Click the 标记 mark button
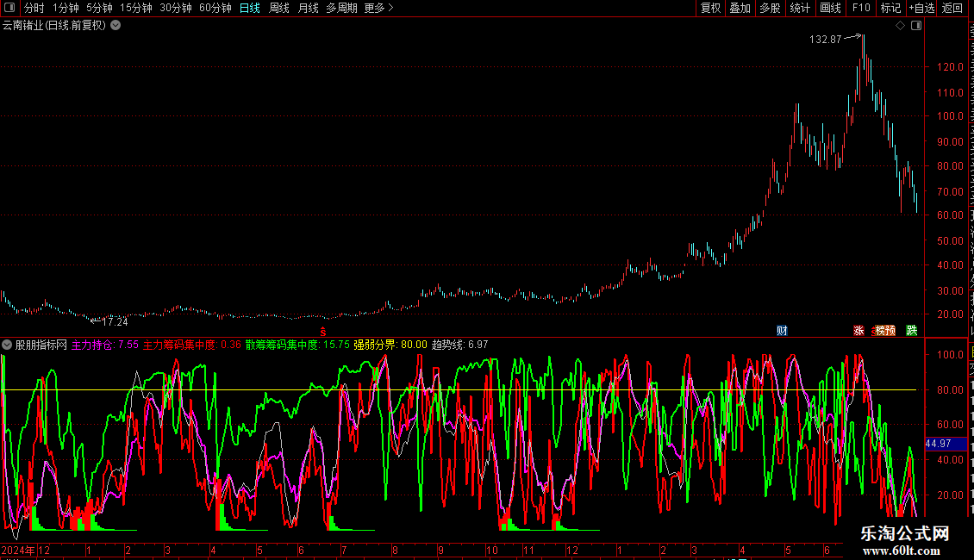This screenshot has width=974, height=560. 890,8
